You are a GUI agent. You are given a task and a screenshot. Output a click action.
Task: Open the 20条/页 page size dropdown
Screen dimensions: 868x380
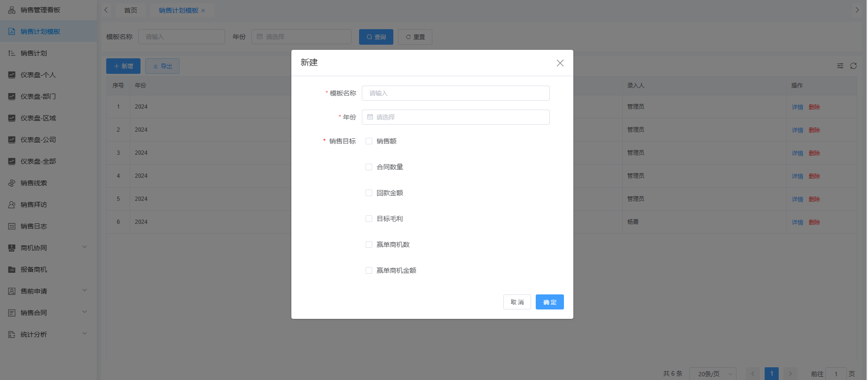tap(712, 374)
